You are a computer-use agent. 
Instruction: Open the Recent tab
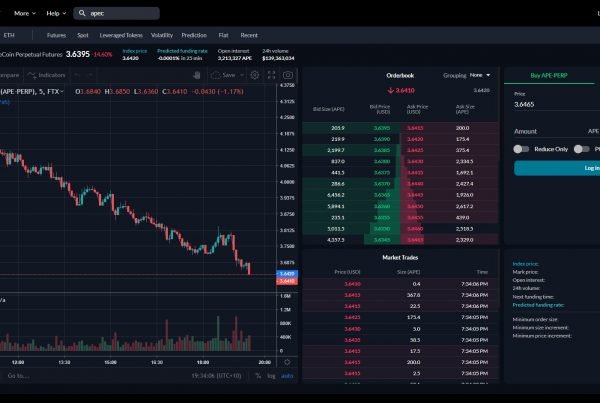tap(249, 35)
